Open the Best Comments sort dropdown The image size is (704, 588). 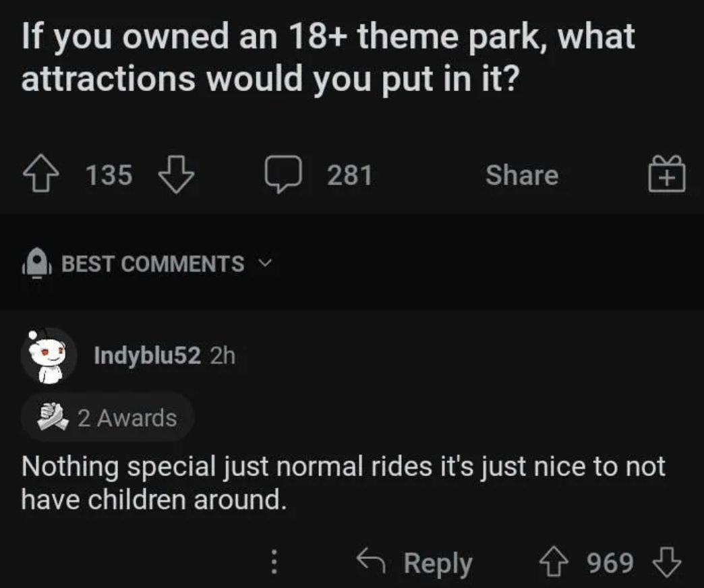pos(152,264)
